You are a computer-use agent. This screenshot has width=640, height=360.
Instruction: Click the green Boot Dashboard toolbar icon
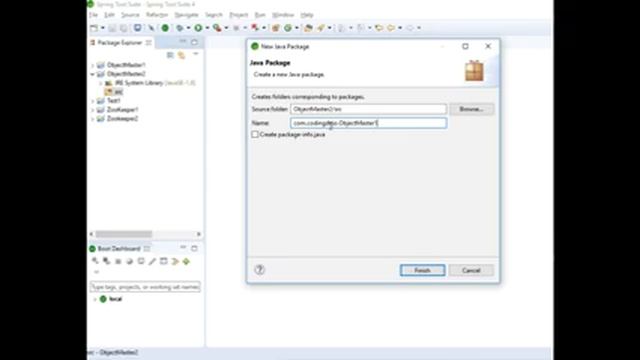[x=165, y=28]
